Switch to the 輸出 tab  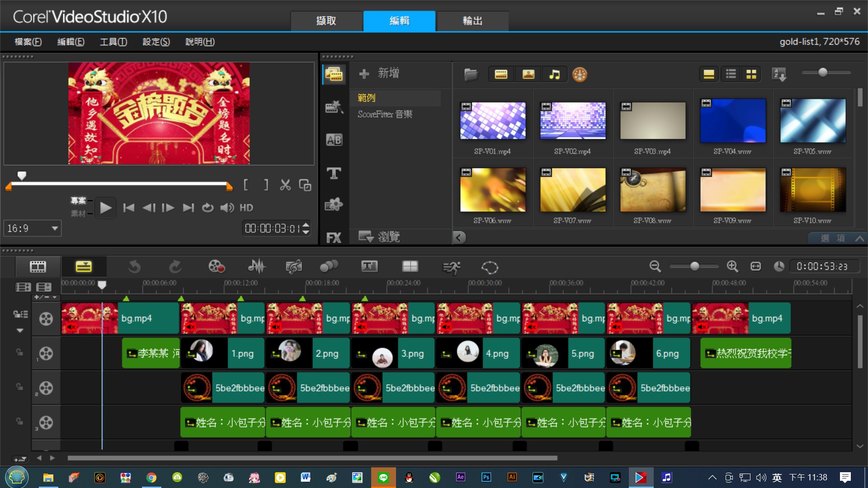coord(472,21)
